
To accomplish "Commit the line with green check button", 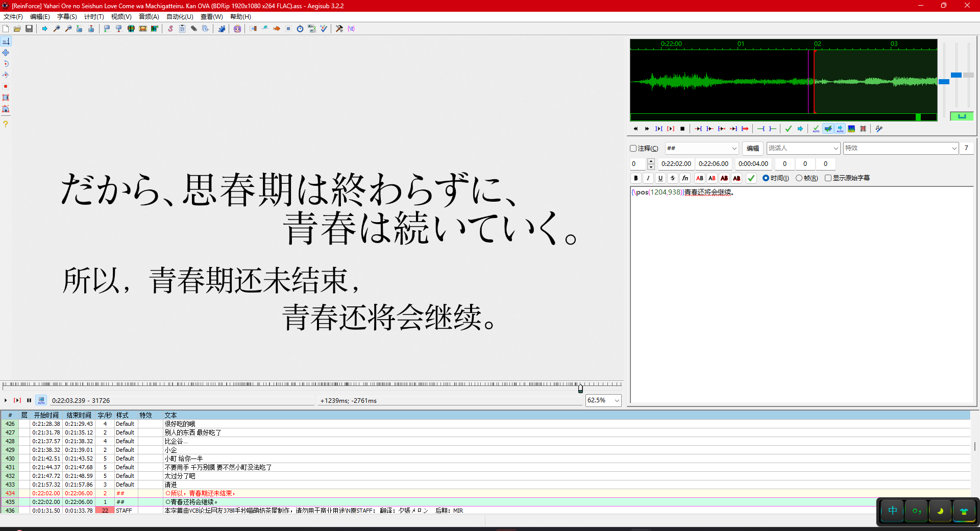I will (751, 178).
